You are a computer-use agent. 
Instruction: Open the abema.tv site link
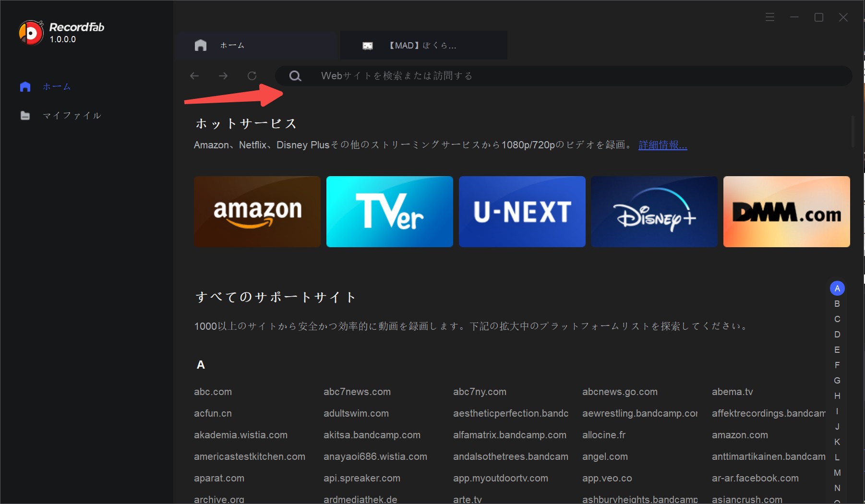[733, 392]
